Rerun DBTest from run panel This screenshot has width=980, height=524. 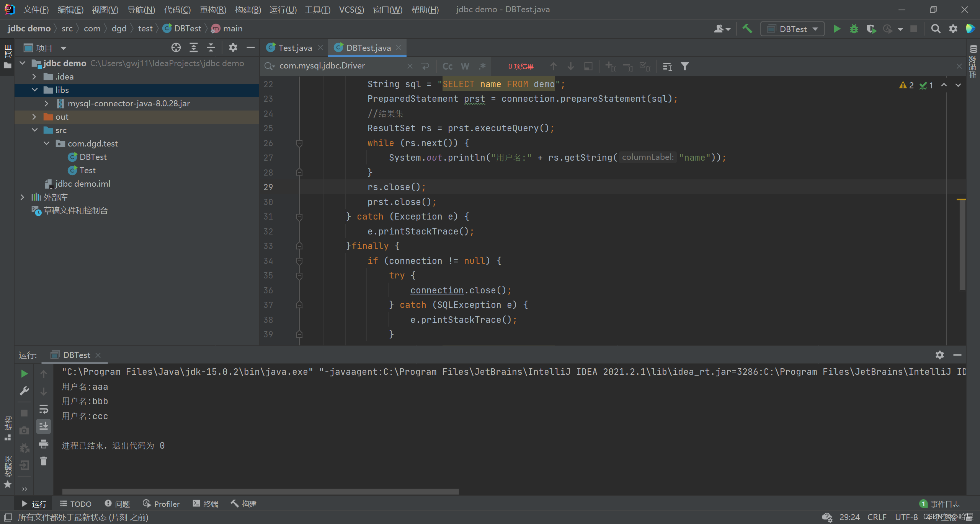point(24,374)
